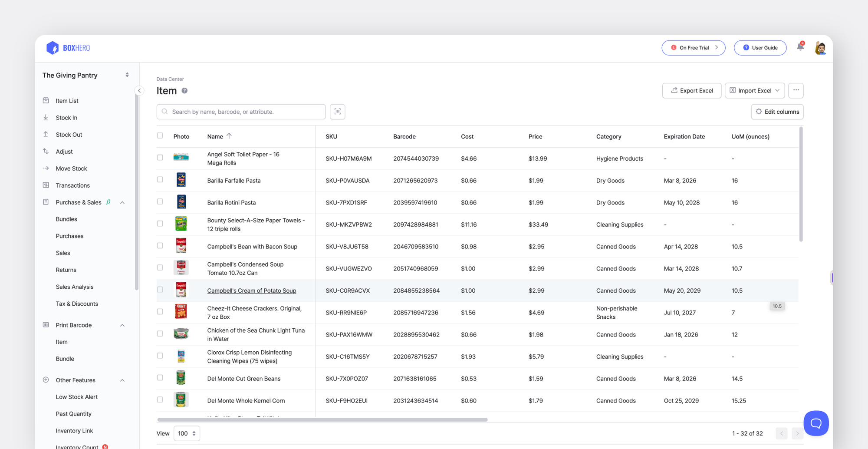This screenshot has width=868, height=449.
Task: Open the View page-size dropdown
Action: pos(187,433)
